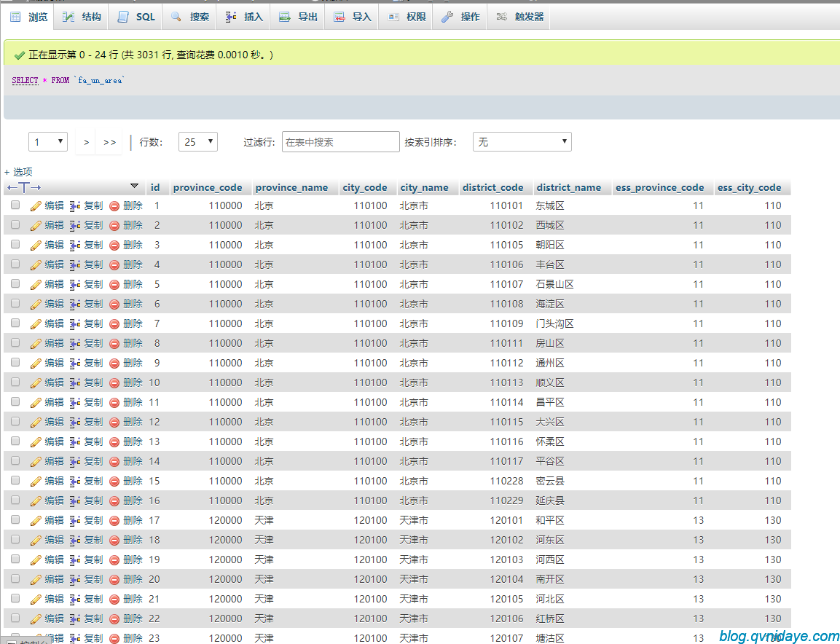
Task: Click the red delete icon for row id 21
Action: coord(114,599)
